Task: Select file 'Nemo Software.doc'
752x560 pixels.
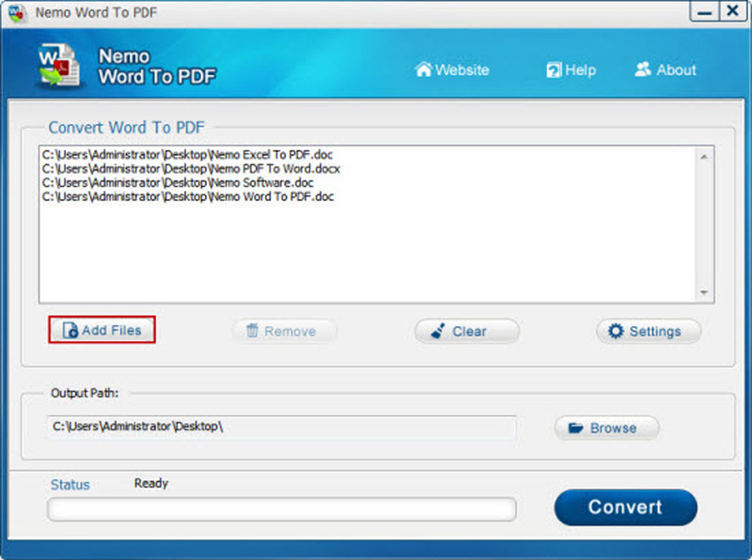Action: pyautogui.click(x=178, y=182)
